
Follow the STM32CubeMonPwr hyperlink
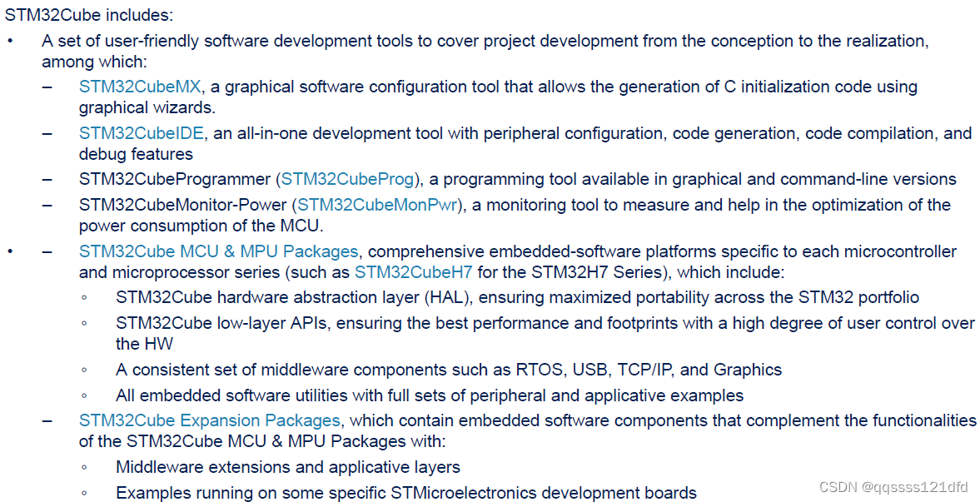[x=377, y=205]
